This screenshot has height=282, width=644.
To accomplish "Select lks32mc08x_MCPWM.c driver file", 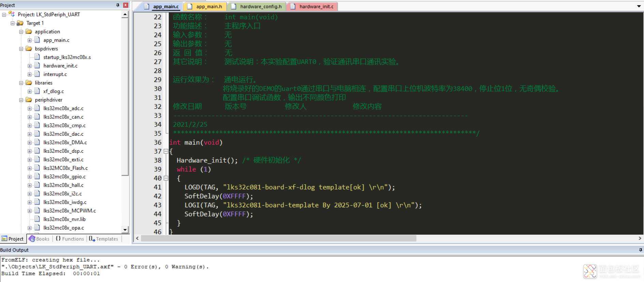I will [70, 210].
